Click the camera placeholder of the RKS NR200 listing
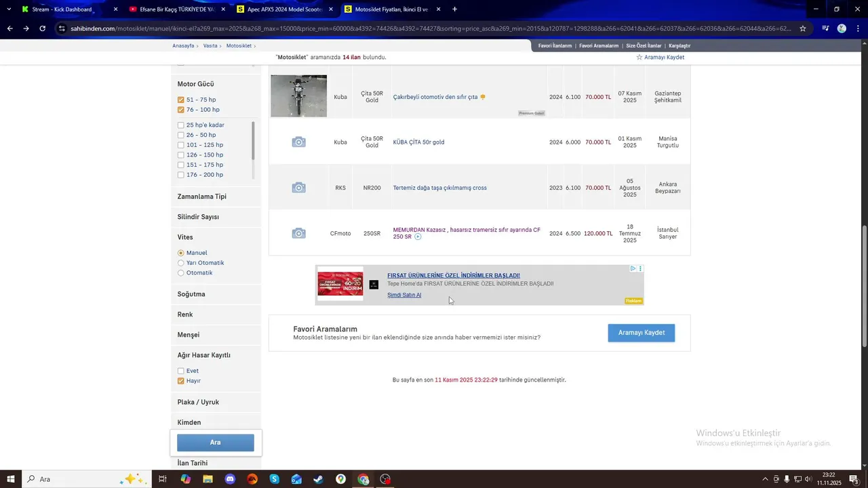 [298, 188]
